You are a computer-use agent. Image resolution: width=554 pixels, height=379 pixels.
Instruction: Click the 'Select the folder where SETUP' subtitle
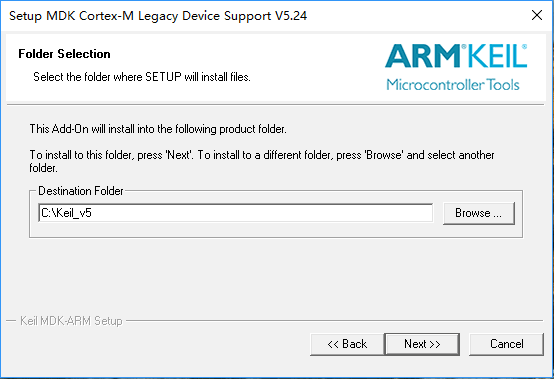click(x=142, y=77)
